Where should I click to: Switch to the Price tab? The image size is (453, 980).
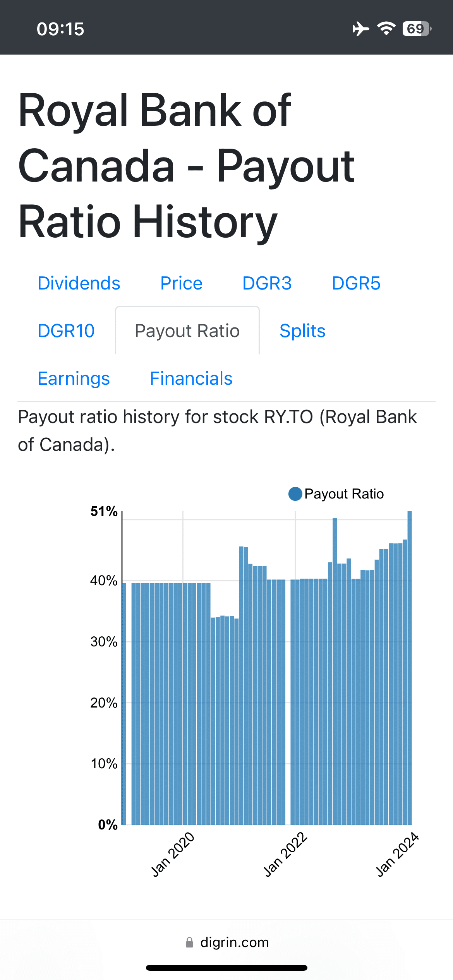(x=181, y=283)
